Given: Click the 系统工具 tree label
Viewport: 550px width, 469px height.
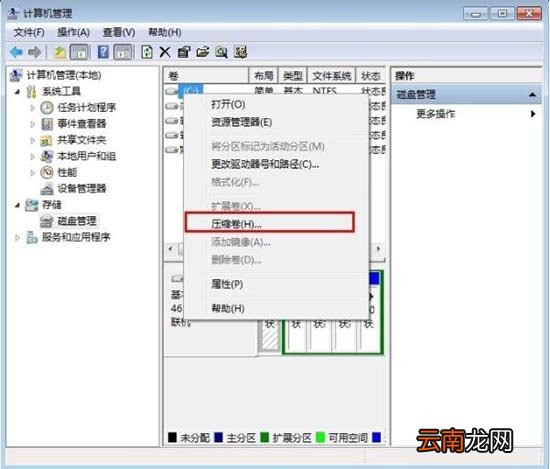Looking at the screenshot, I should pyautogui.click(x=61, y=92).
